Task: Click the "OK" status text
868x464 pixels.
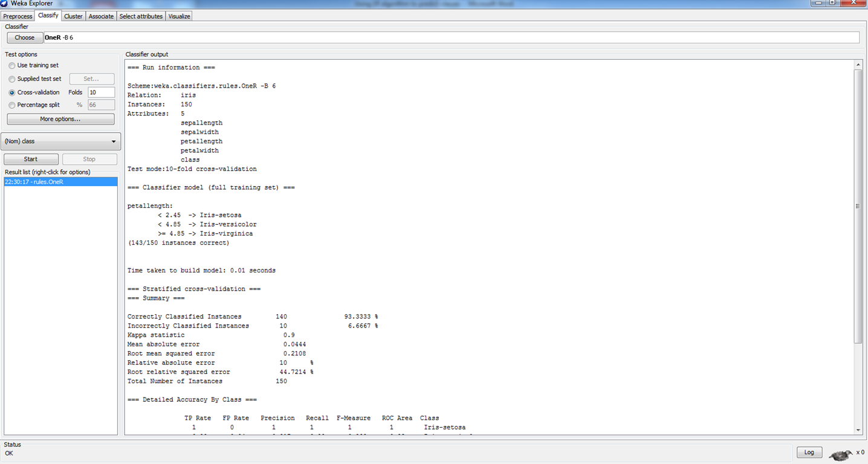Action: pos(9,453)
